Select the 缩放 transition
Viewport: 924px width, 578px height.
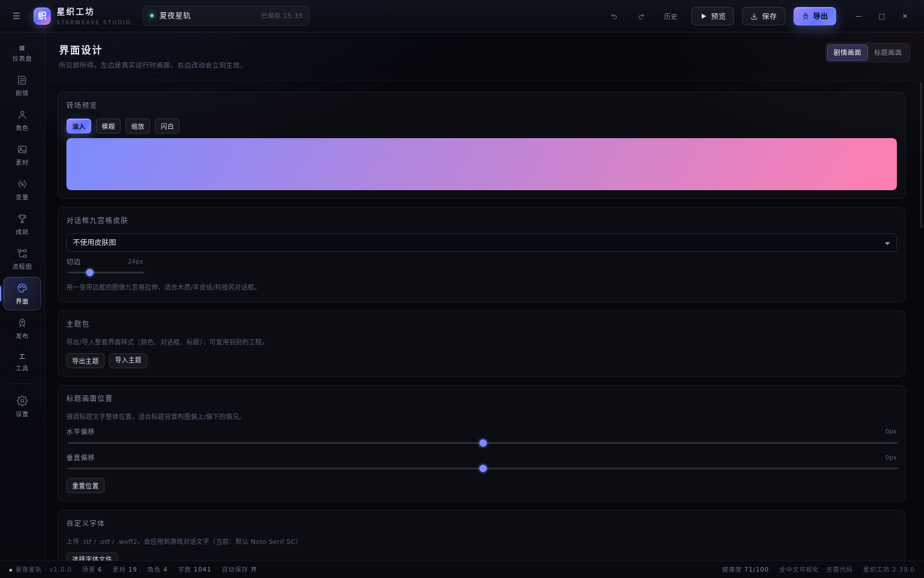[137, 126]
